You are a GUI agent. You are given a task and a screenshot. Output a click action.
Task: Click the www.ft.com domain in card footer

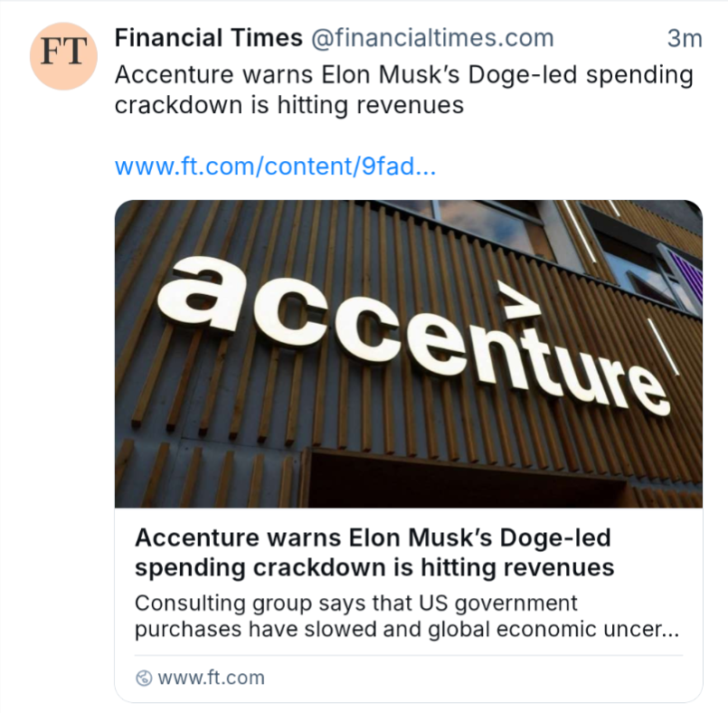coord(211,678)
